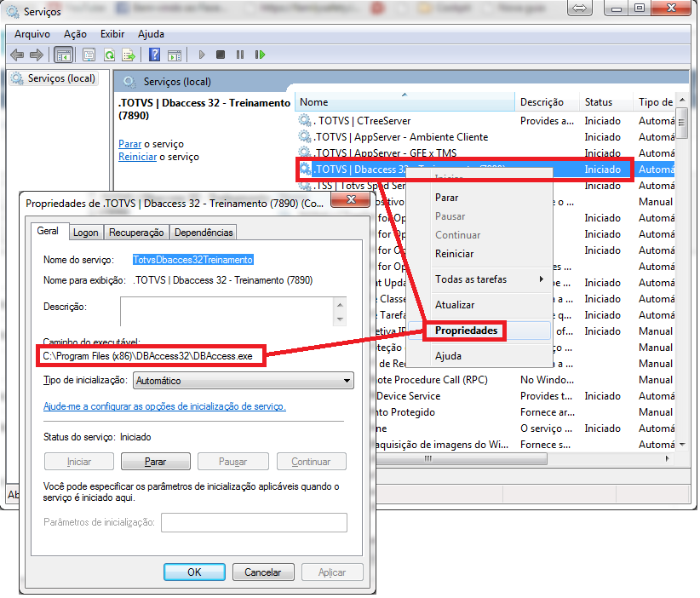Viewport: 700px width, 598px height.
Task: Sort by the Nome column header
Action: (x=405, y=102)
